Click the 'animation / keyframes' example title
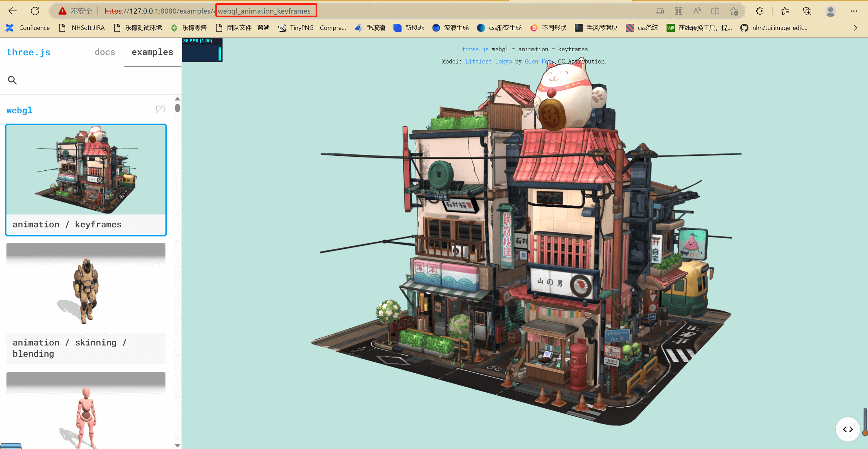This screenshot has height=449, width=868. click(67, 224)
